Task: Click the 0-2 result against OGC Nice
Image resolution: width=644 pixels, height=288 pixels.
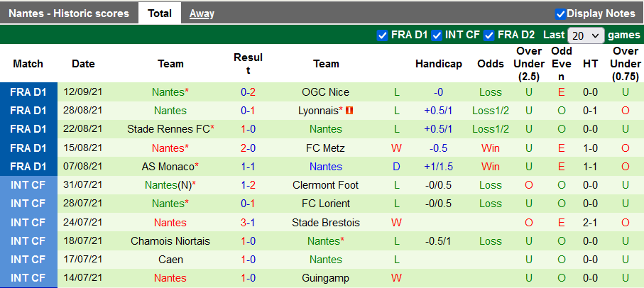Action: tap(248, 92)
